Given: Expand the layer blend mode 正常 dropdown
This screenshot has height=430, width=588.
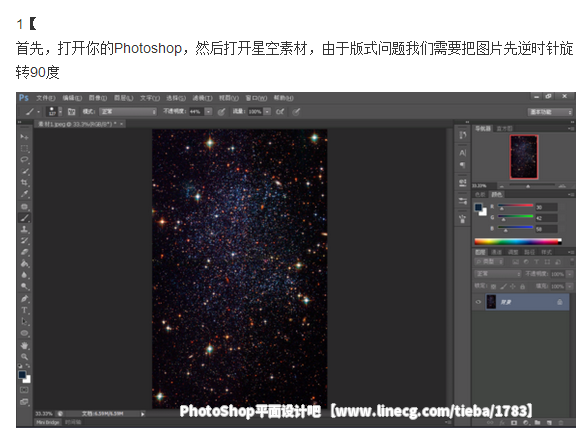Looking at the screenshot, I should pos(498,274).
